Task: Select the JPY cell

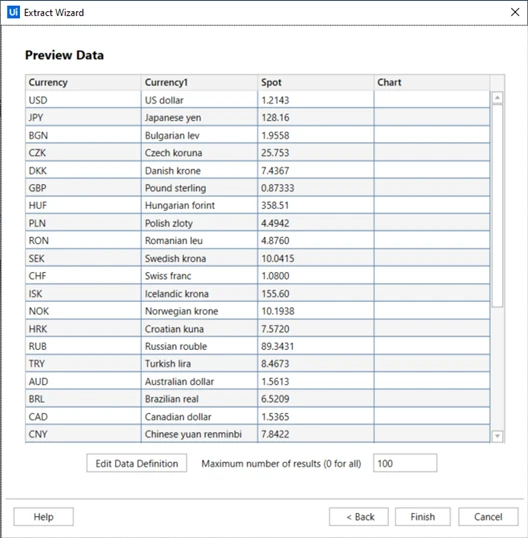Action: pos(83,117)
